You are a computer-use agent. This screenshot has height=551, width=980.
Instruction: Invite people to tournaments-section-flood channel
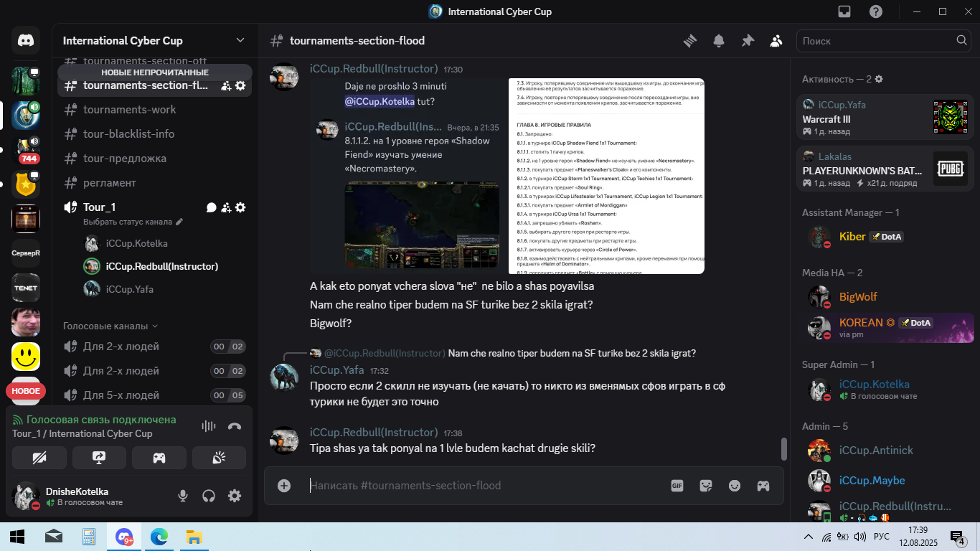coord(226,85)
